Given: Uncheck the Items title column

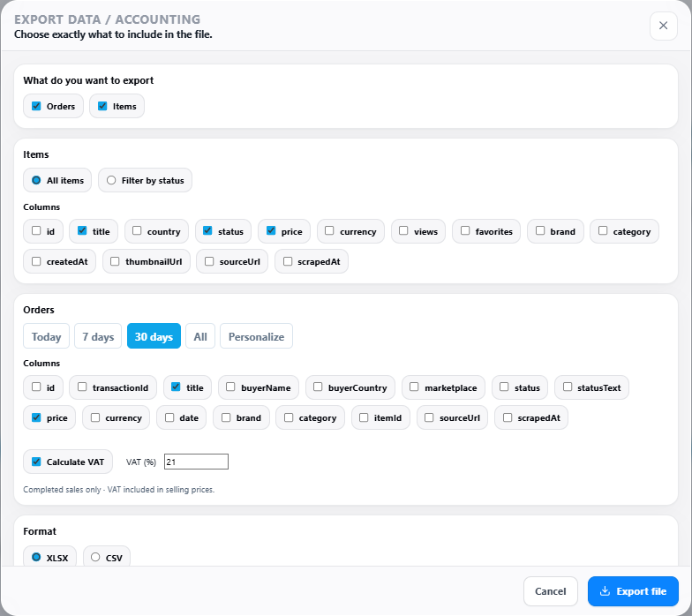Looking at the screenshot, I should click(82, 231).
